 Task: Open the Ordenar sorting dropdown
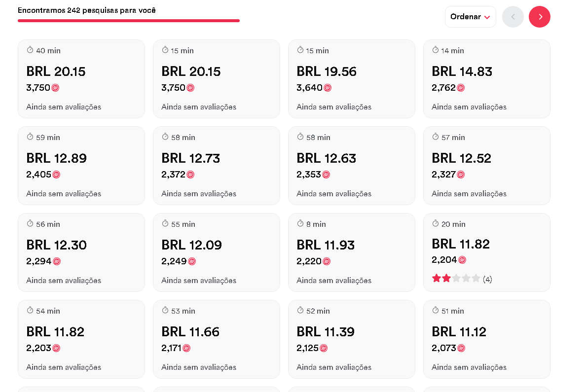pos(470,16)
